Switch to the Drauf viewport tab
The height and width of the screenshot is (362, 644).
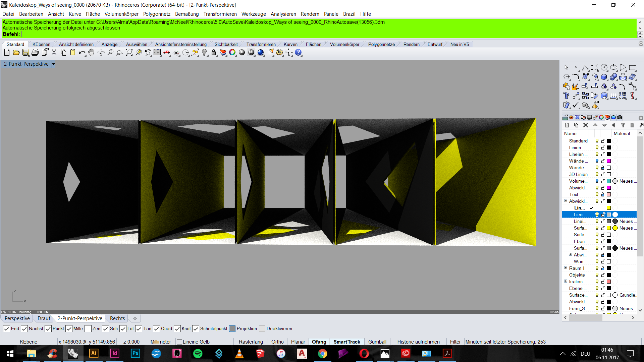click(44, 318)
